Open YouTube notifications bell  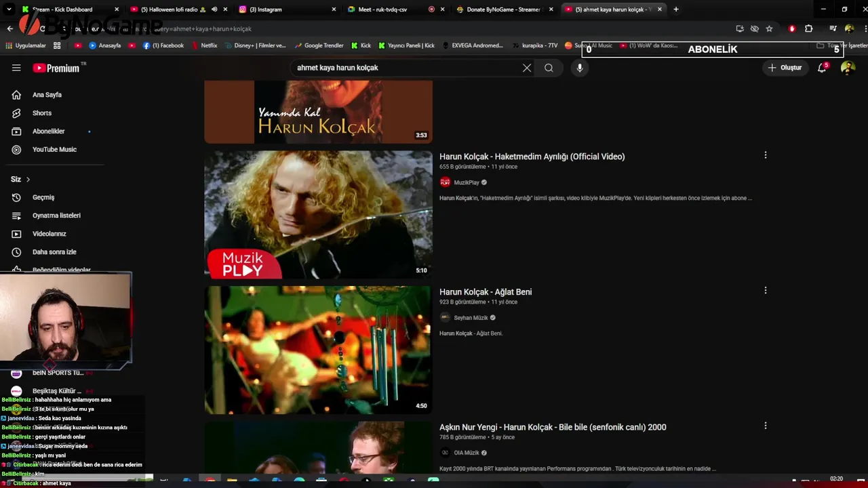pyautogui.click(x=822, y=68)
